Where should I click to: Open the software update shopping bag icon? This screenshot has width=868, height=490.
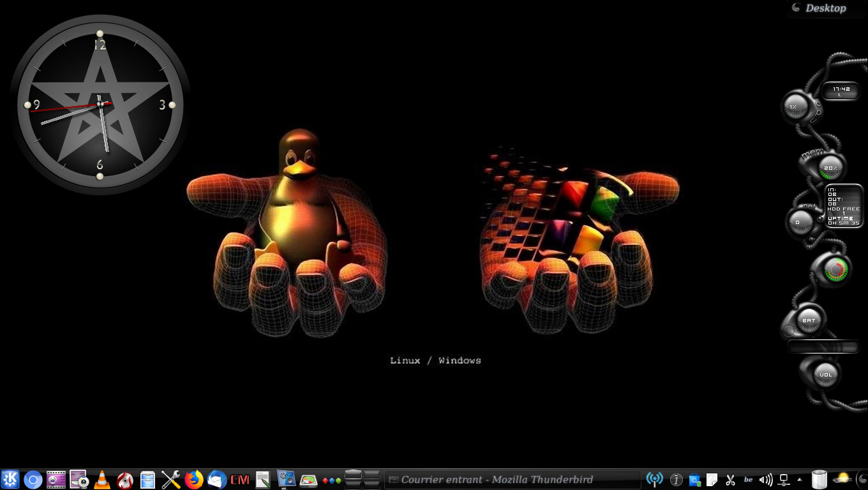tap(695, 479)
